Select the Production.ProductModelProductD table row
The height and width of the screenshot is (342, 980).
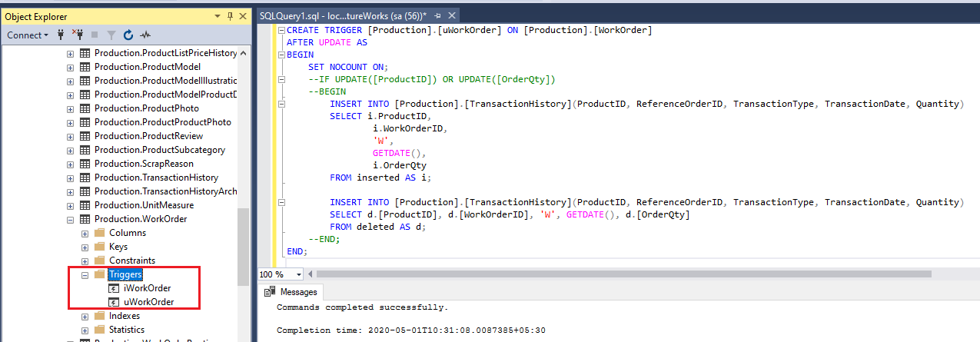pos(166,95)
